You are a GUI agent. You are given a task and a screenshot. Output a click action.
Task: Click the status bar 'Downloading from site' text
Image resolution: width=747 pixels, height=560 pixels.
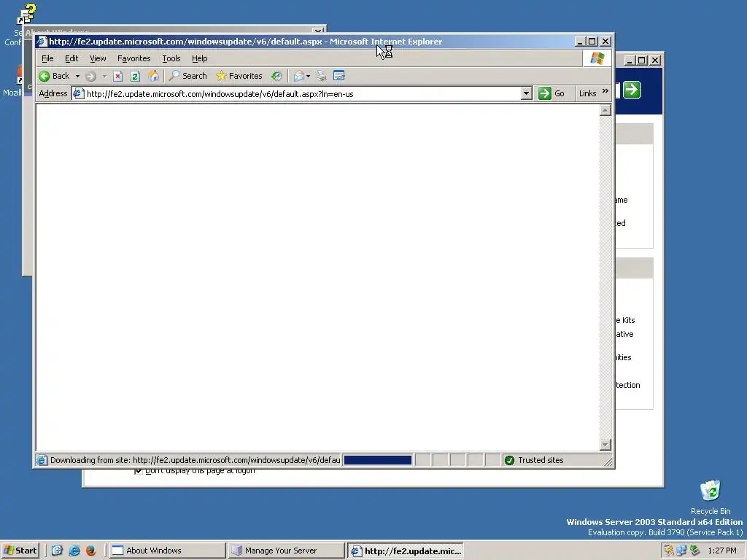tap(195, 460)
